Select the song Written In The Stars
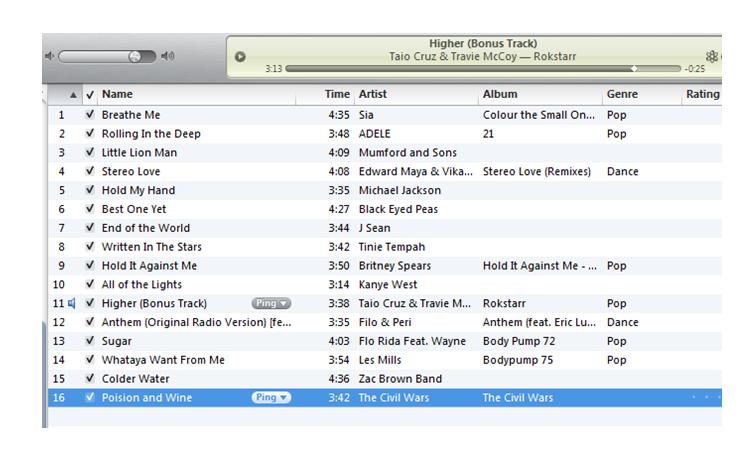Screen dimensions: 750x450 pyautogui.click(x=152, y=247)
